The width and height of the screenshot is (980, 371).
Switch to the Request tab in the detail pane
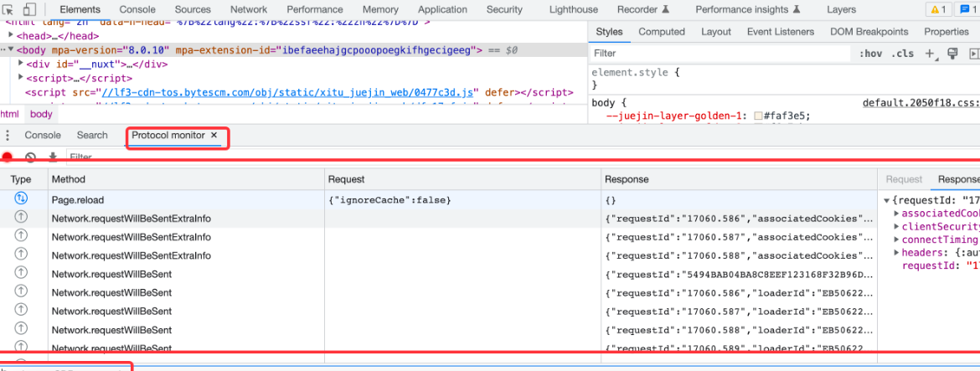(x=904, y=179)
